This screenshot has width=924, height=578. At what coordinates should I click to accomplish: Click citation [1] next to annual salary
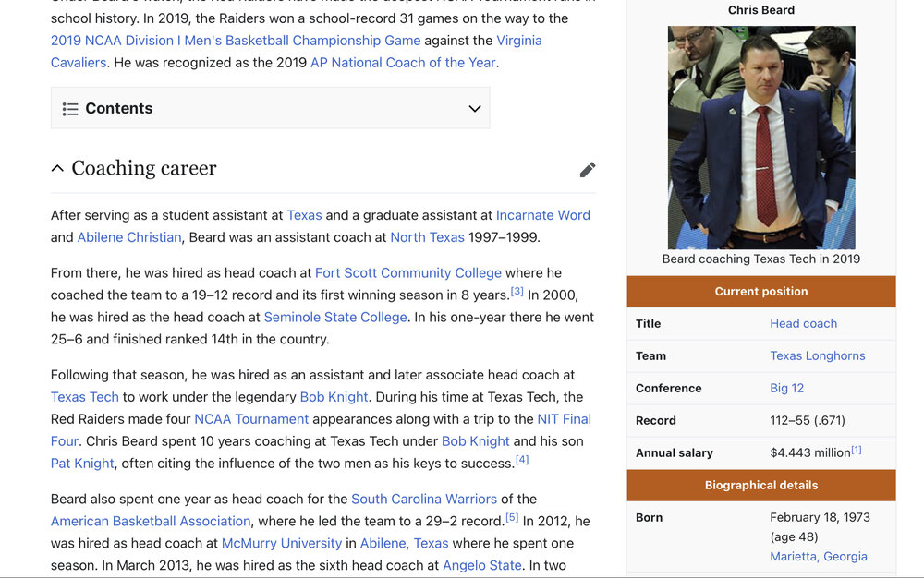point(857,450)
